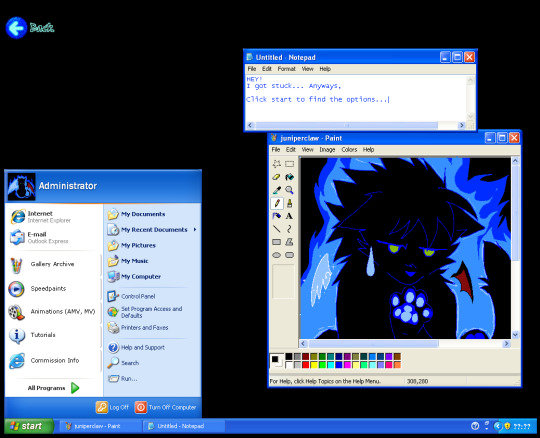
Task: Switch to juniperclaw - Paint taskbar button
Action: pyautogui.click(x=100, y=426)
